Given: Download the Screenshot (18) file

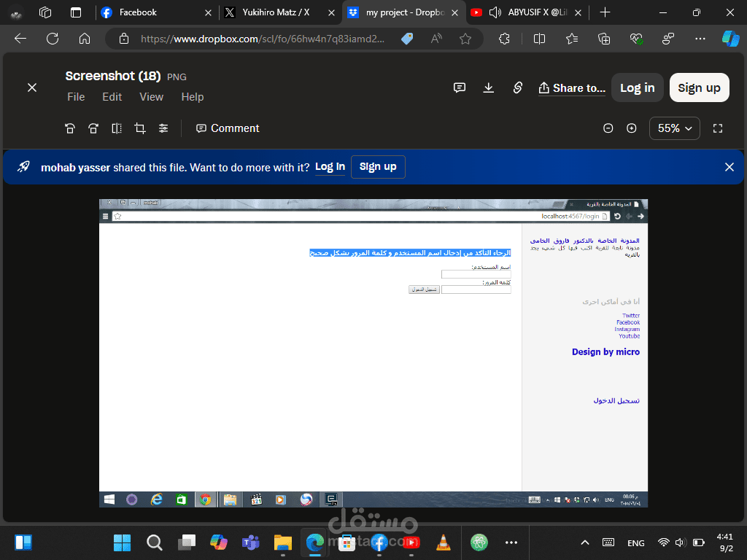Looking at the screenshot, I should click(x=488, y=87).
